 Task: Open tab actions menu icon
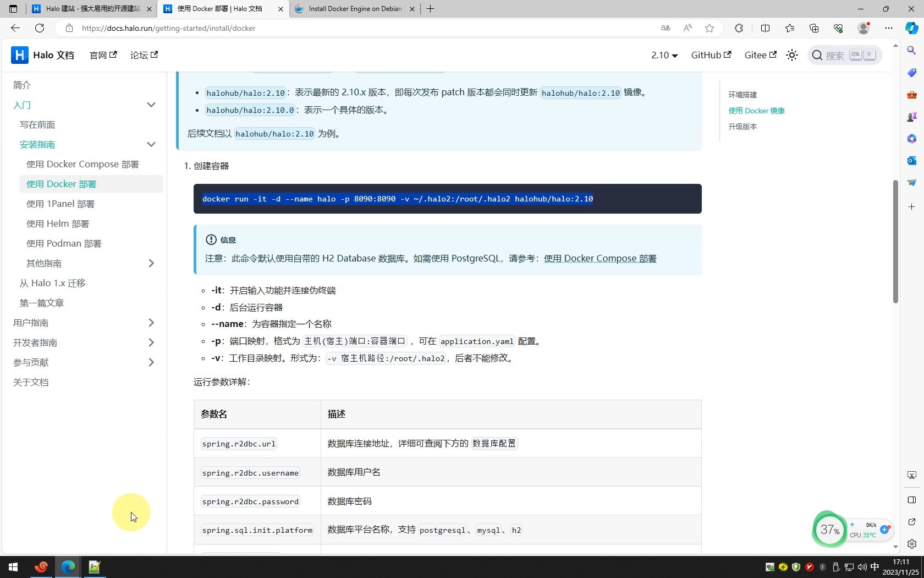(x=13, y=9)
